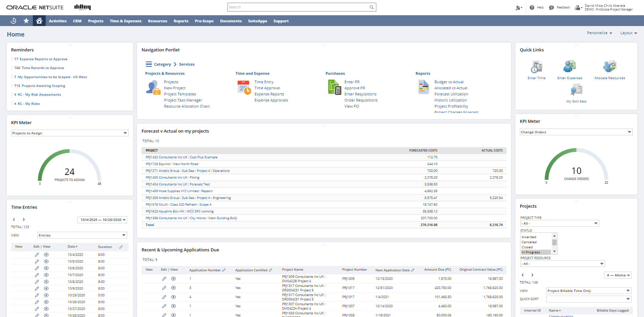Open the Pro-Scope menu
Image resolution: width=644 pixels, height=317 pixels.
[x=204, y=21]
